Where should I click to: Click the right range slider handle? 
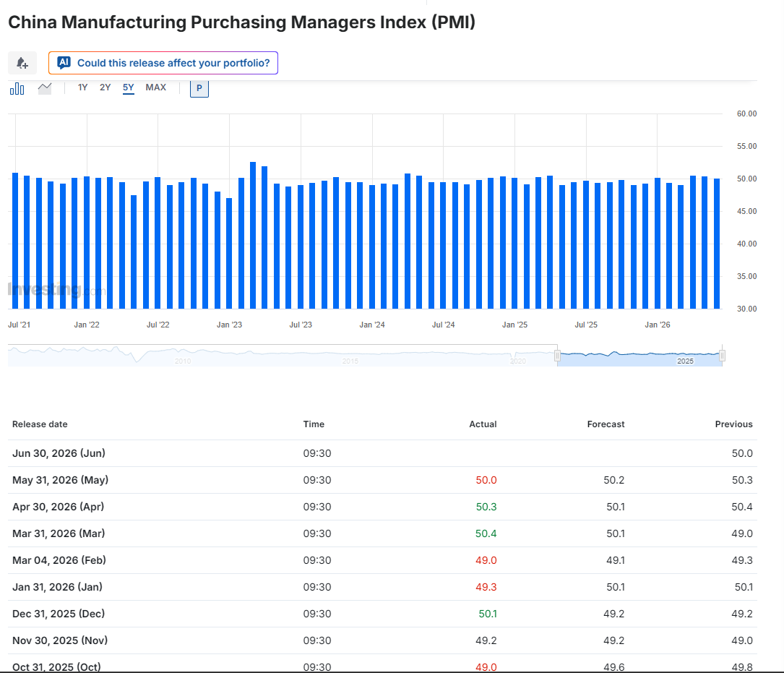click(x=722, y=356)
